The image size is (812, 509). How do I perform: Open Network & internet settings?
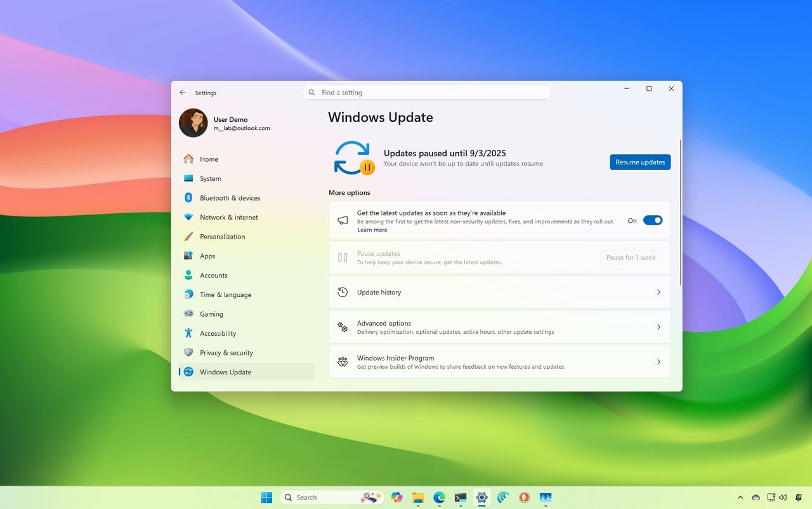228,217
